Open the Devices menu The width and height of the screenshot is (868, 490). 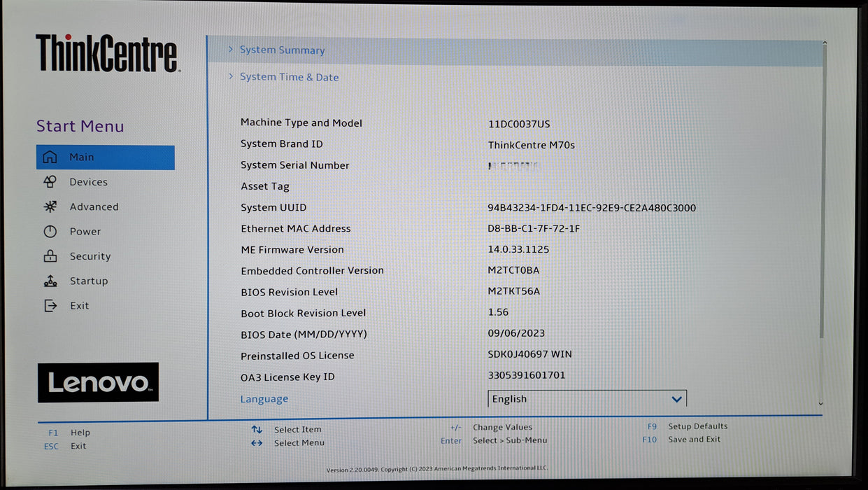point(88,182)
